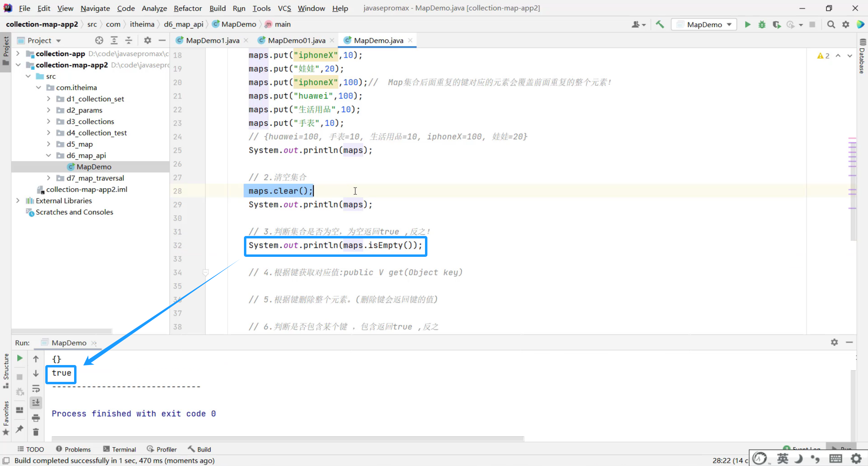
Task: Collapse d6_map_api folder
Action: (x=48, y=155)
